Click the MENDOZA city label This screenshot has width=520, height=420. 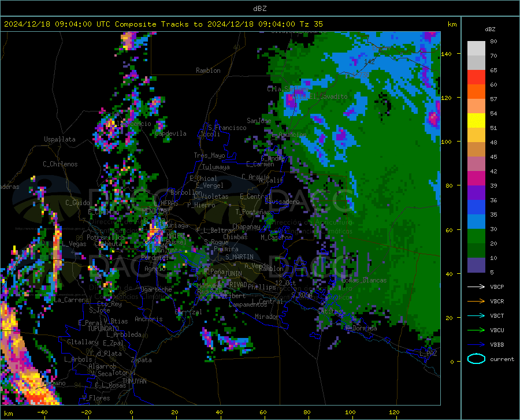154,211
